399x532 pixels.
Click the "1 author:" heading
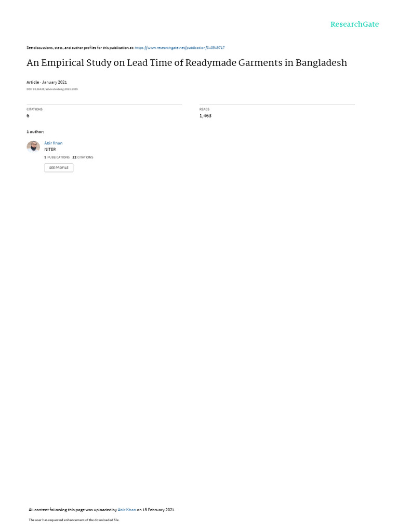(35, 131)
